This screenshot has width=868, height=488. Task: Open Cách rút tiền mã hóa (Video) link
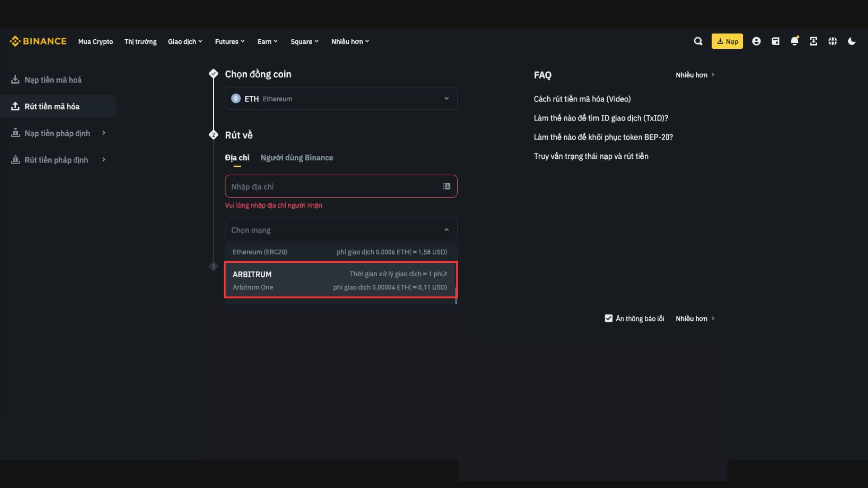[582, 99]
